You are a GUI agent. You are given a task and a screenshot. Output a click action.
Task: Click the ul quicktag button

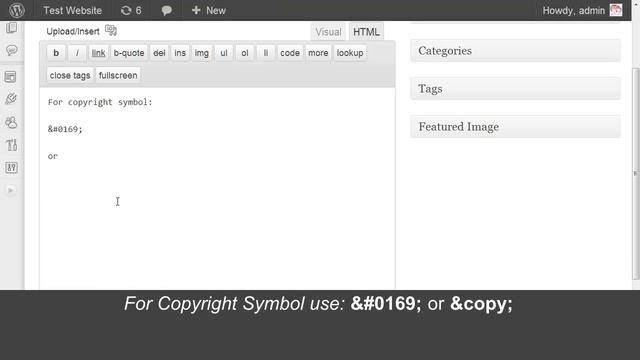(224, 53)
